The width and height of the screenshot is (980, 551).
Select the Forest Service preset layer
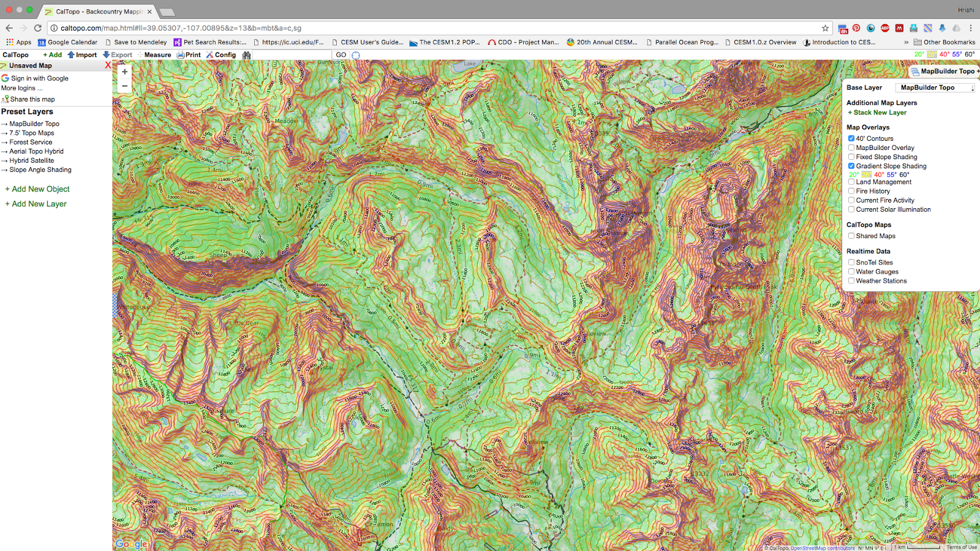pos(31,142)
